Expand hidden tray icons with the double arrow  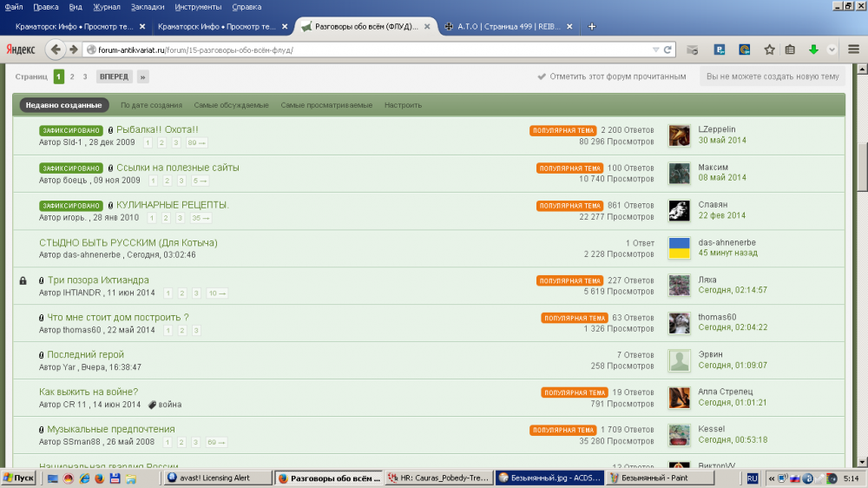(x=772, y=478)
